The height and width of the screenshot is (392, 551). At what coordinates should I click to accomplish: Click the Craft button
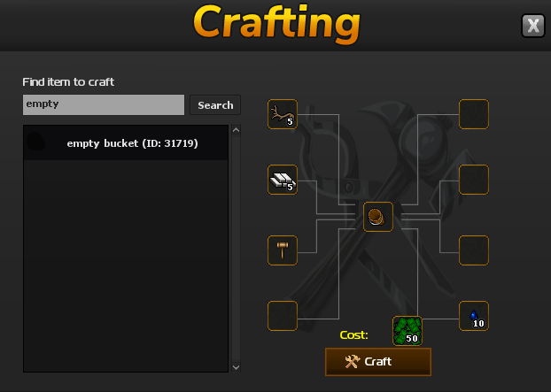point(378,362)
